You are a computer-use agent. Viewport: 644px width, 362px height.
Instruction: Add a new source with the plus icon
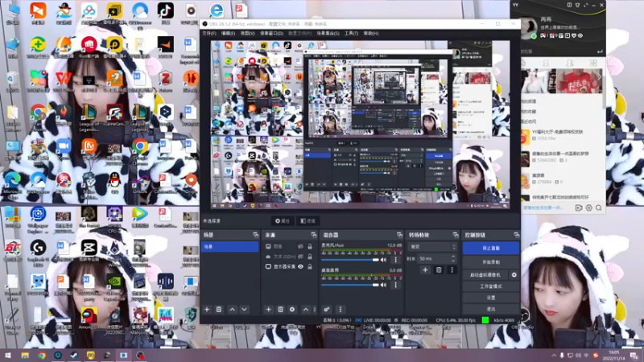point(269,310)
